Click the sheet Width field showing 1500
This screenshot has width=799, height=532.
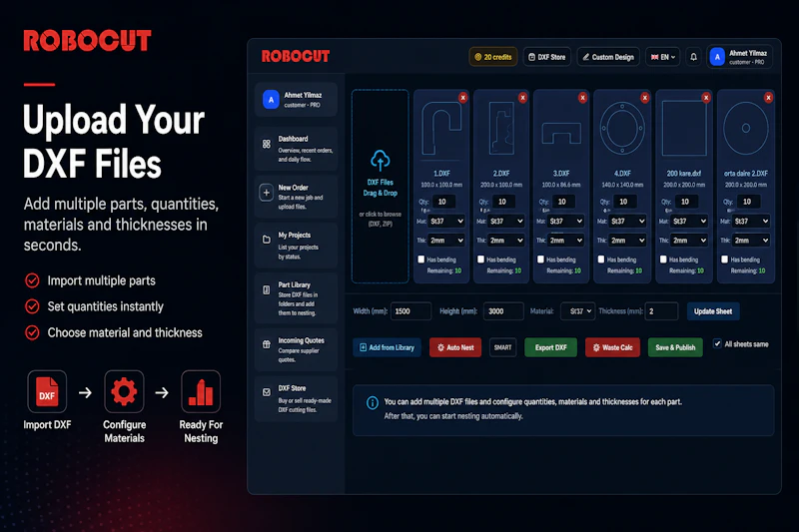pos(410,311)
